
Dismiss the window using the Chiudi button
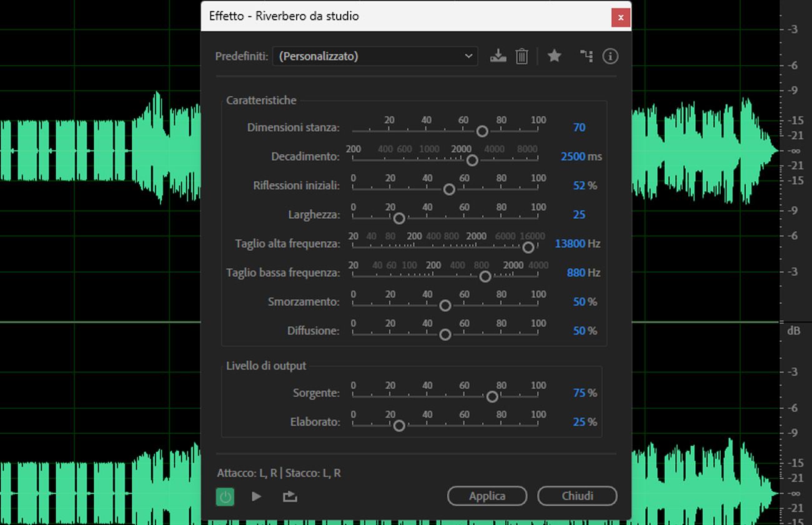[x=577, y=496]
